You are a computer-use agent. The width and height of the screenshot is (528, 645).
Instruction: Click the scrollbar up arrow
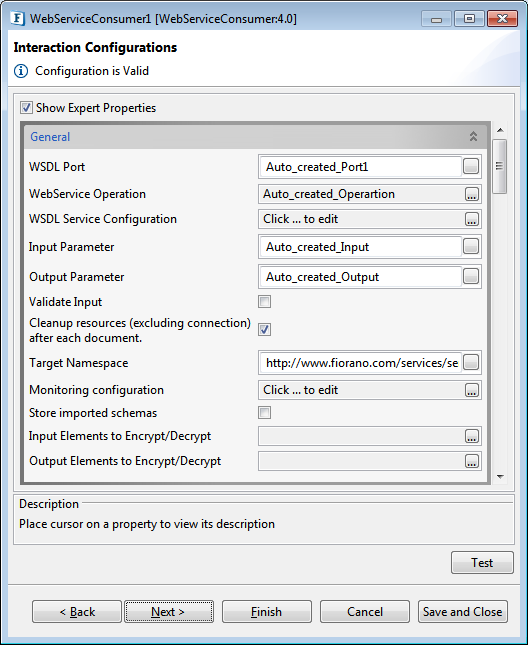tap(500, 130)
